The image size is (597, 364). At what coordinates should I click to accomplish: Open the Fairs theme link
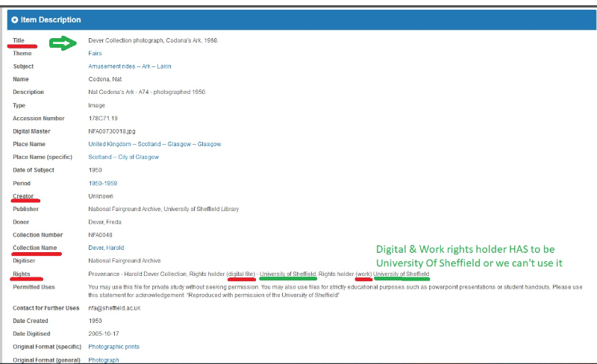(95, 53)
